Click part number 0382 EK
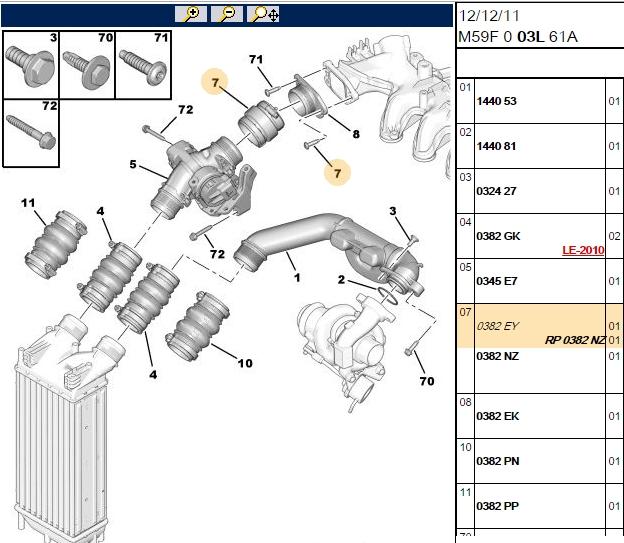This screenshot has width=624, height=543. click(498, 416)
